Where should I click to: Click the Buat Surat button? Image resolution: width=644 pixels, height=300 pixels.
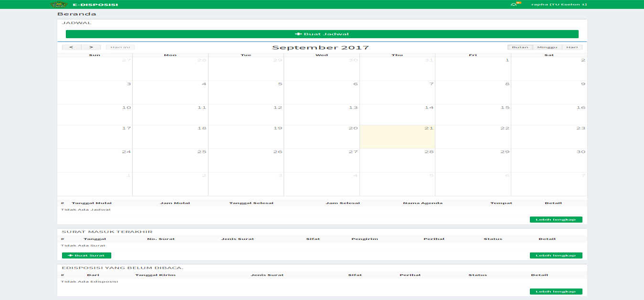click(86, 256)
